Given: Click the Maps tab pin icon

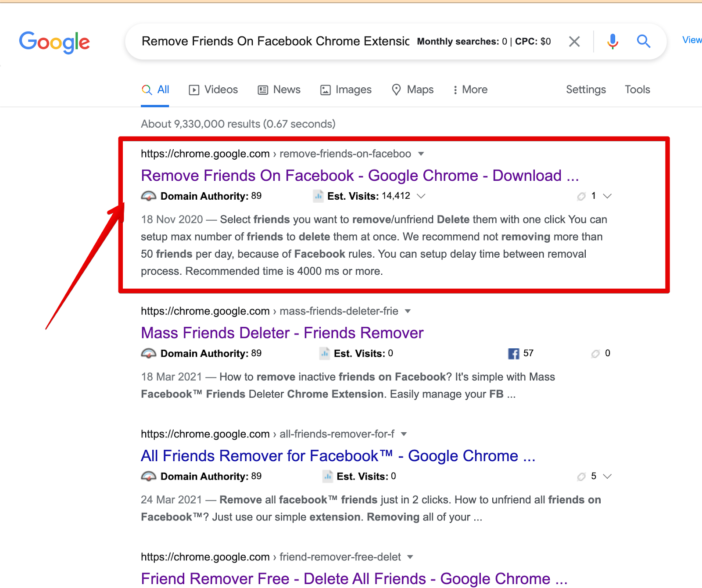Looking at the screenshot, I should click(x=396, y=90).
